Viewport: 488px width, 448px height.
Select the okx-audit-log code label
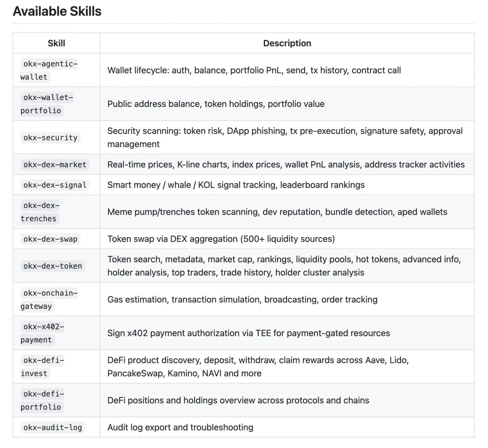[x=53, y=427]
